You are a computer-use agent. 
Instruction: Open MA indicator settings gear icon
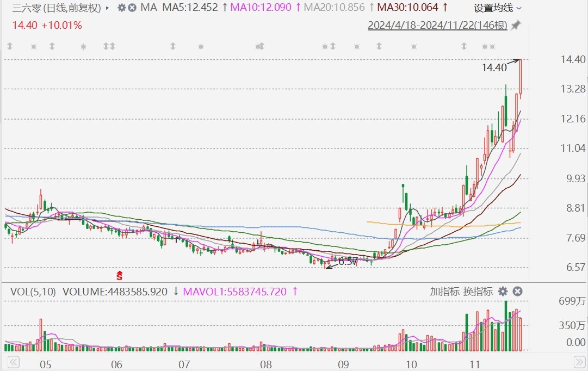(121, 8)
